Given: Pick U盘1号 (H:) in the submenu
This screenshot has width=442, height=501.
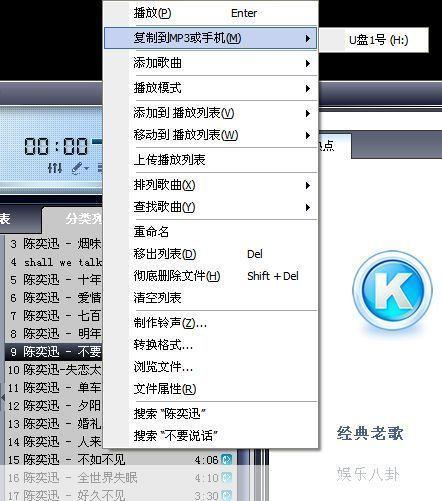Looking at the screenshot, I should coord(374,40).
